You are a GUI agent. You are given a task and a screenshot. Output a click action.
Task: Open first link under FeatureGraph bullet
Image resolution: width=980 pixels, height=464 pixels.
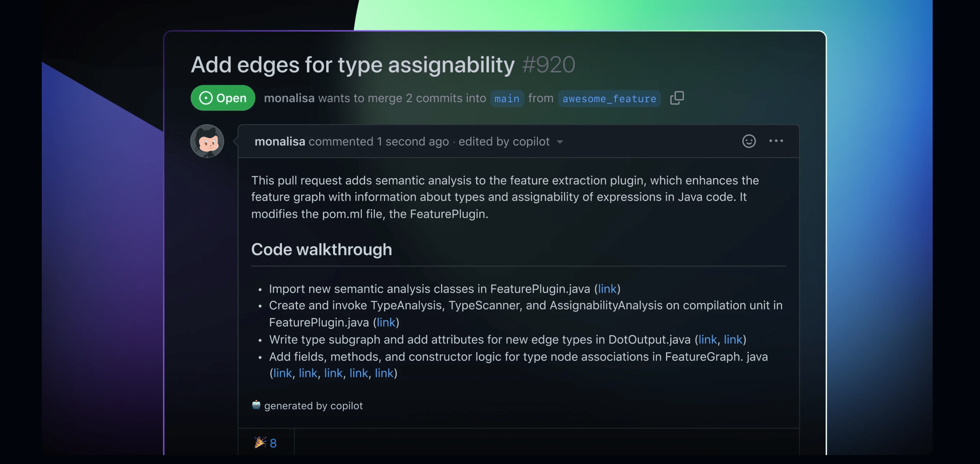tap(282, 373)
